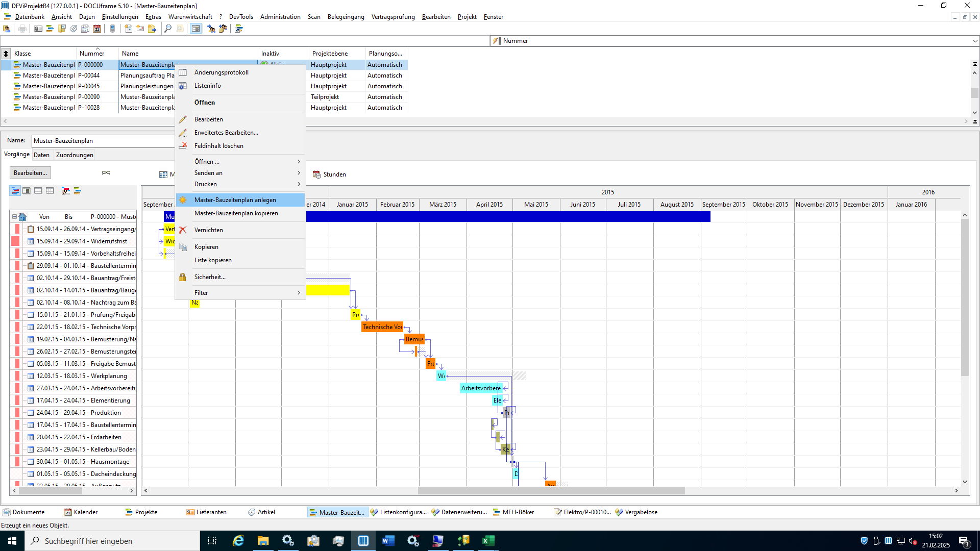980x551 pixels.
Task: Open Internet Explorer from the taskbar
Action: coord(238,541)
